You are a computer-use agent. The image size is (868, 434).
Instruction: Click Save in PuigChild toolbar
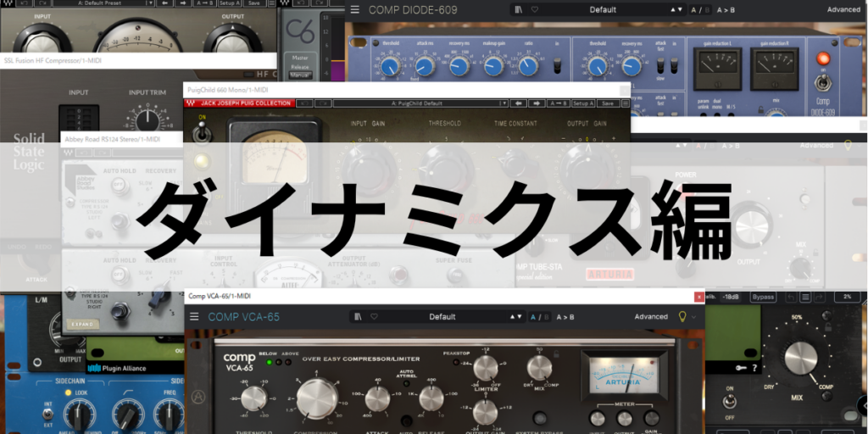(608, 103)
